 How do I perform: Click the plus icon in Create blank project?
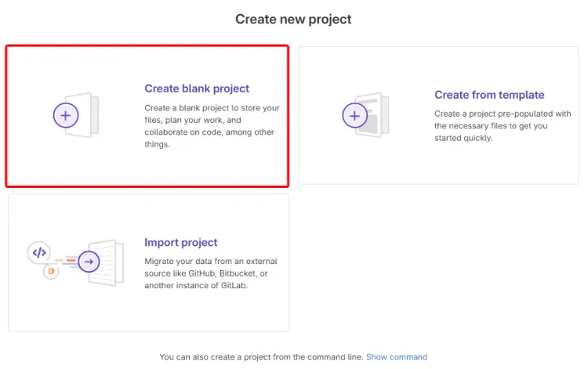click(x=66, y=115)
